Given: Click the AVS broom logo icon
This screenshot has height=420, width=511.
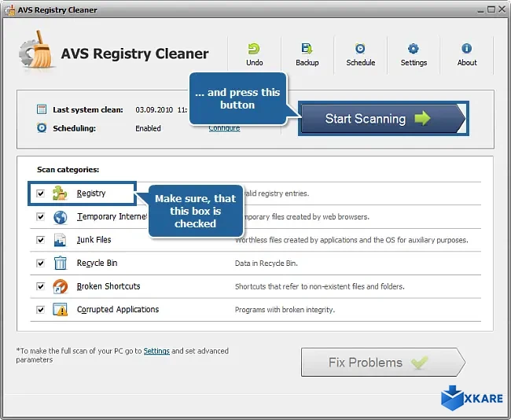Looking at the screenshot, I should click(36, 50).
